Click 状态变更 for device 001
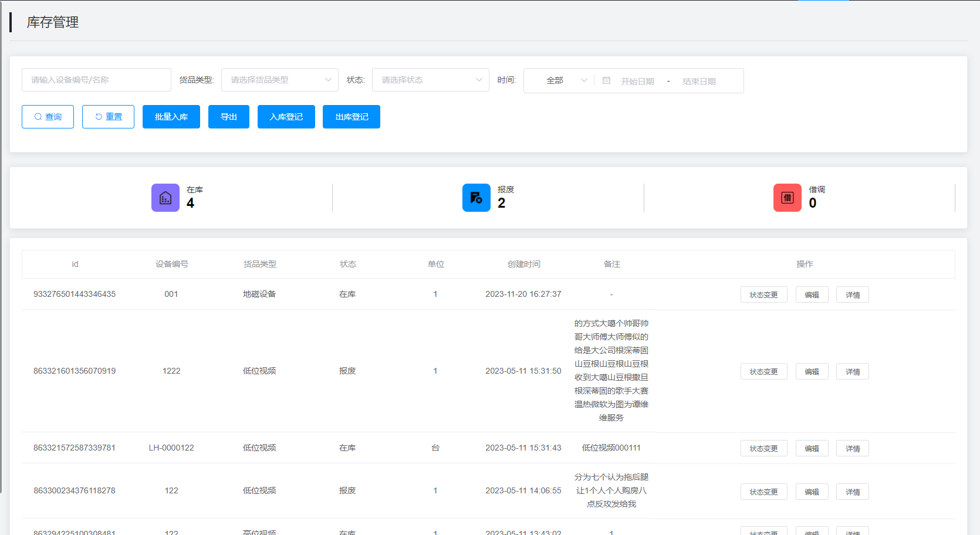 pos(763,294)
